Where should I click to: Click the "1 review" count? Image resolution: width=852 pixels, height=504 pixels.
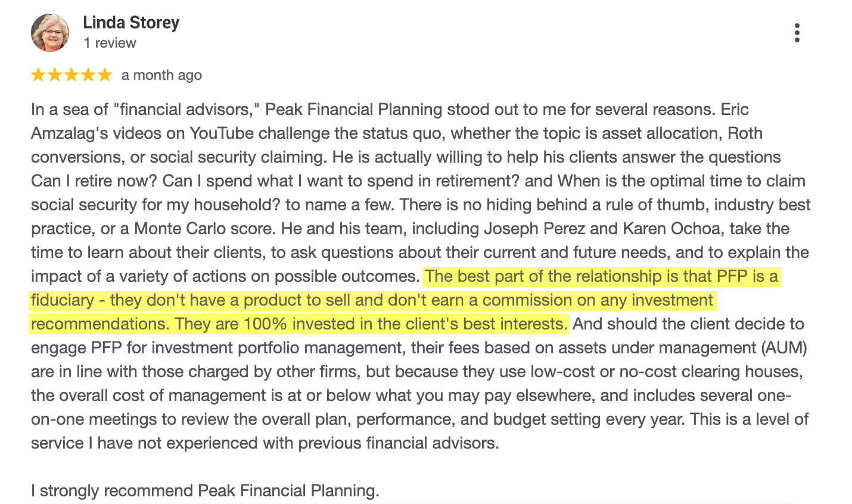point(110,43)
